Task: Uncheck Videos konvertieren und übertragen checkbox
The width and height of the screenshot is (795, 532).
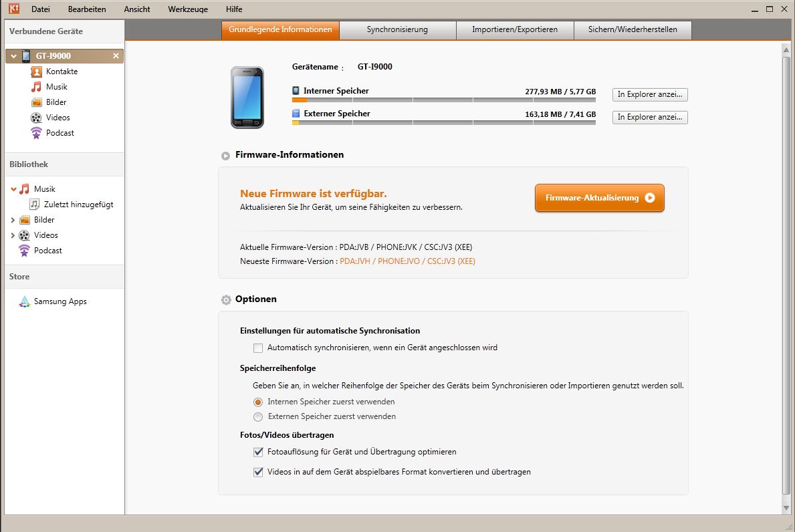Action: [258, 473]
